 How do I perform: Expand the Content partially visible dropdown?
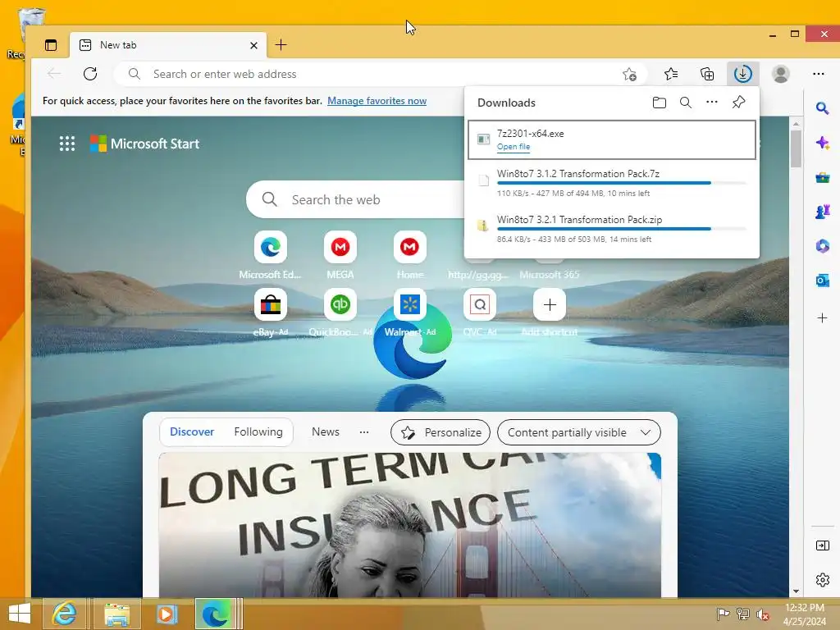(579, 432)
